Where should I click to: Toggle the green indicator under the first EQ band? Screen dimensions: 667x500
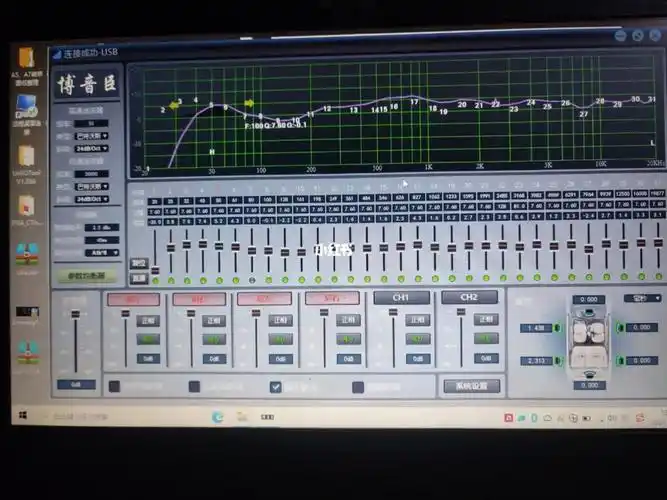(x=156, y=280)
